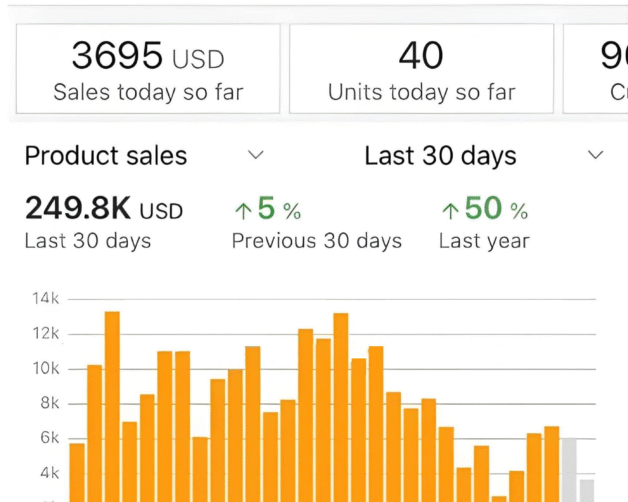This screenshot has height=502, width=628.
Task: Open the Sales today so far card
Action: (148, 69)
